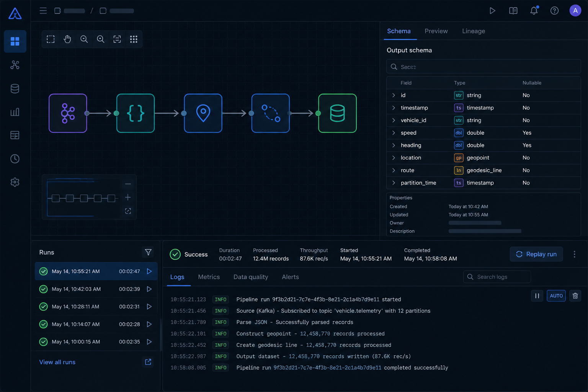The image size is (588, 392).
Task: Click the Replay run button
Action: (x=536, y=254)
